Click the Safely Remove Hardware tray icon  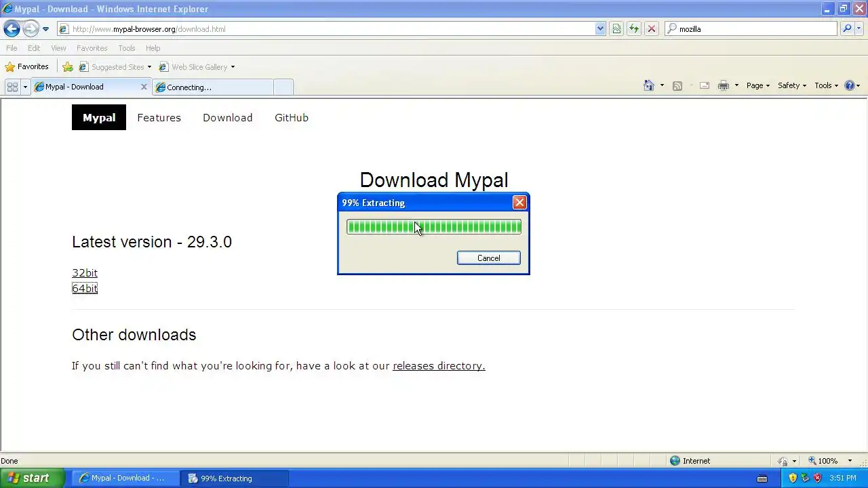pyautogui.click(x=805, y=478)
